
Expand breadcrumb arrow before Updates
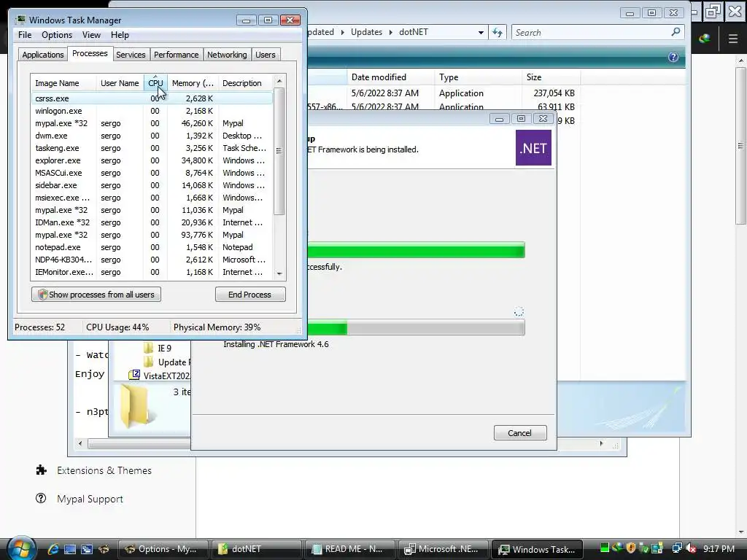click(x=343, y=32)
